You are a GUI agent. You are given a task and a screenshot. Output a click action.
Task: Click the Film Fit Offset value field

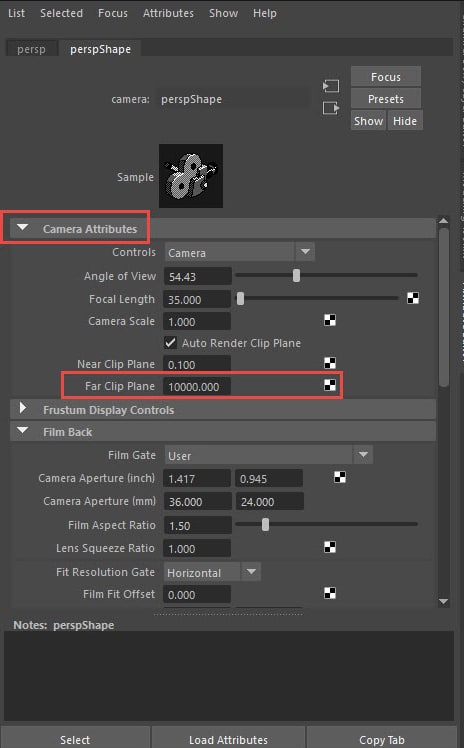pos(197,594)
